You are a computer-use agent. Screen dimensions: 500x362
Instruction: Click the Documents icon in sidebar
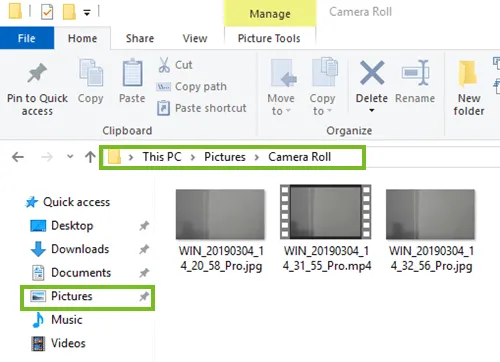click(38, 273)
